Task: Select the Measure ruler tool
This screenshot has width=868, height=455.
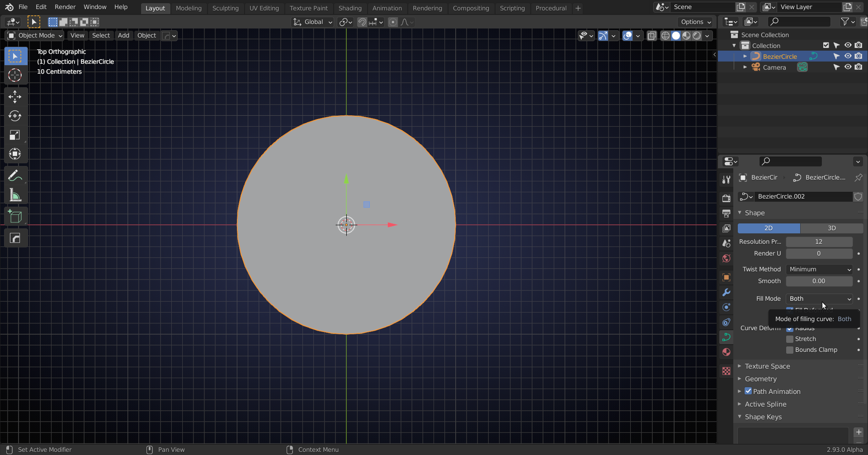Action: (x=15, y=195)
